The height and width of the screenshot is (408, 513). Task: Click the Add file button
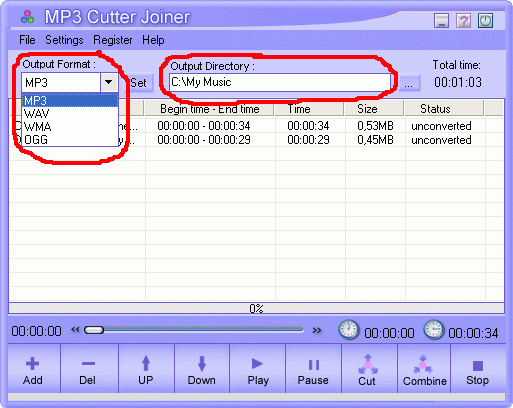tap(34, 369)
